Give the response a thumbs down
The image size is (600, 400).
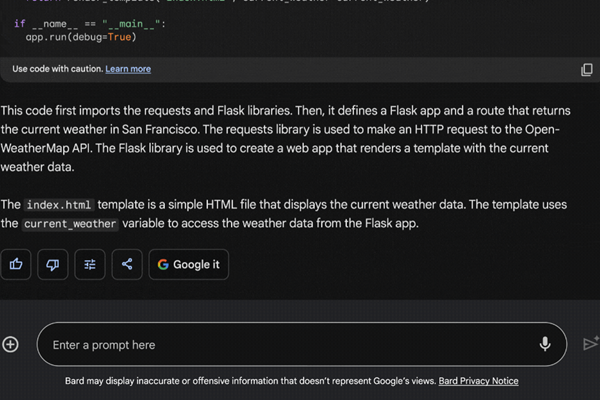tap(54, 264)
